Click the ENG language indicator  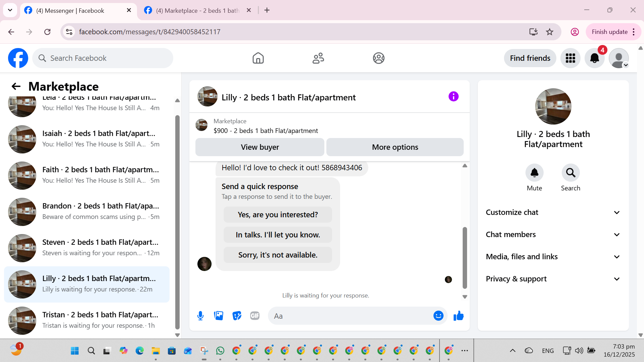548,351
